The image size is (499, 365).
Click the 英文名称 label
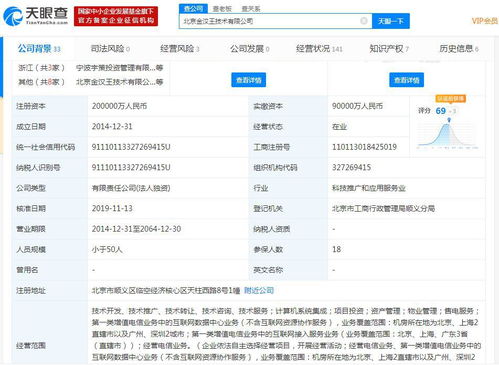tap(268, 270)
